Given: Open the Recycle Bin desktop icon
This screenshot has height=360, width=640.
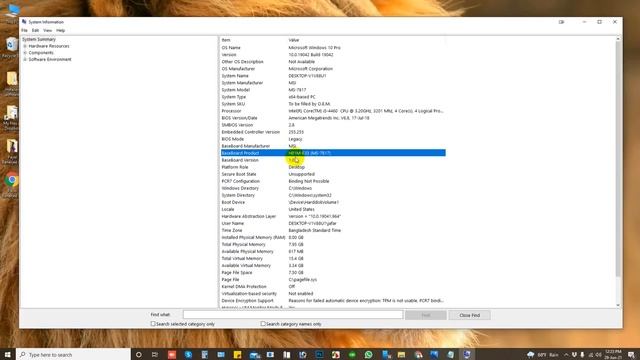Looking at the screenshot, I should click(x=11, y=48).
